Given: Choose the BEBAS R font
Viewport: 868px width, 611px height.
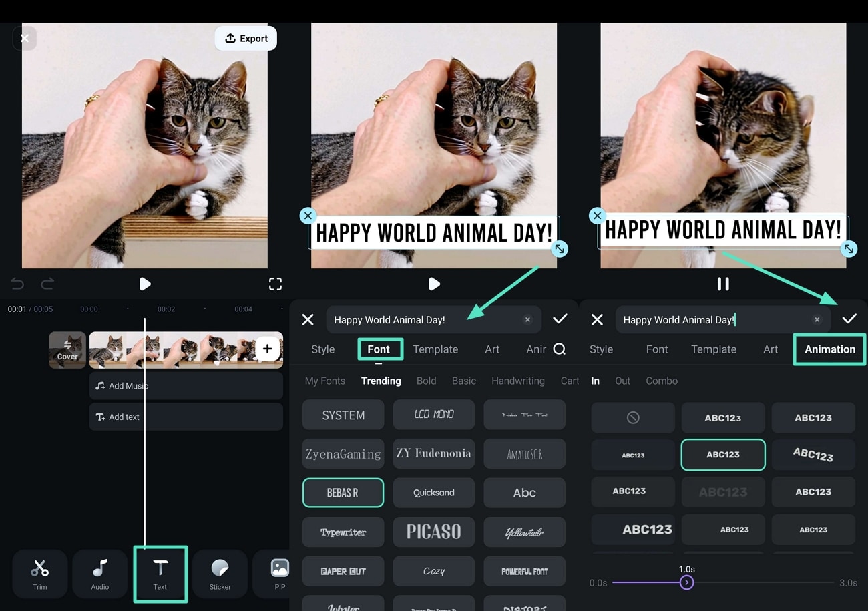Looking at the screenshot, I should coord(343,493).
